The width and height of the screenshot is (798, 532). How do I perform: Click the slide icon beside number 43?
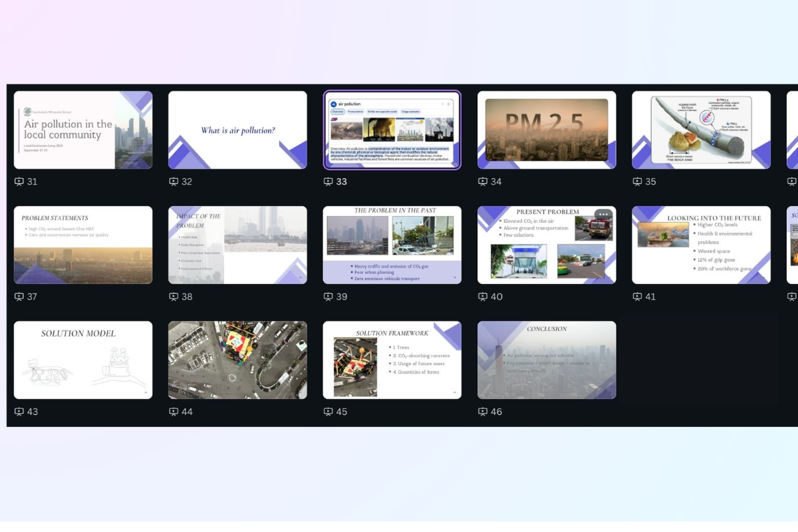coord(19,412)
